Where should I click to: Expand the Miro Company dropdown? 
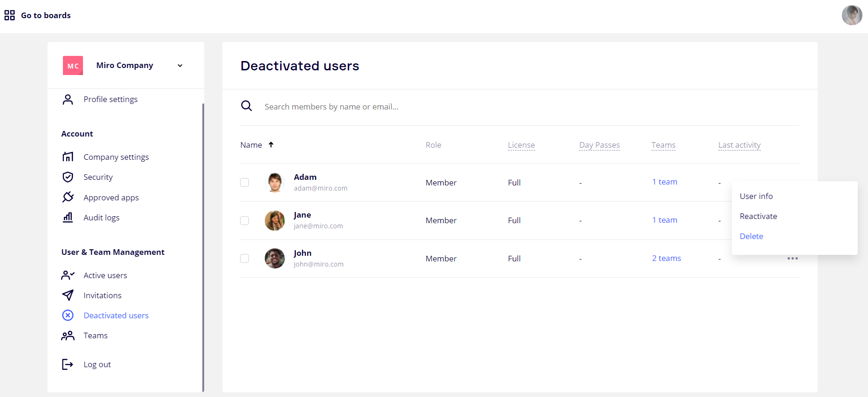click(x=180, y=66)
